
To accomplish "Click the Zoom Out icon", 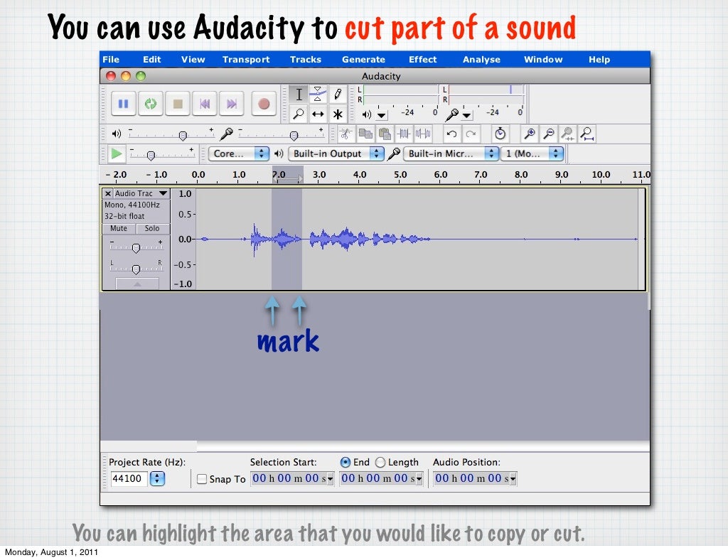I will [549, 134].
